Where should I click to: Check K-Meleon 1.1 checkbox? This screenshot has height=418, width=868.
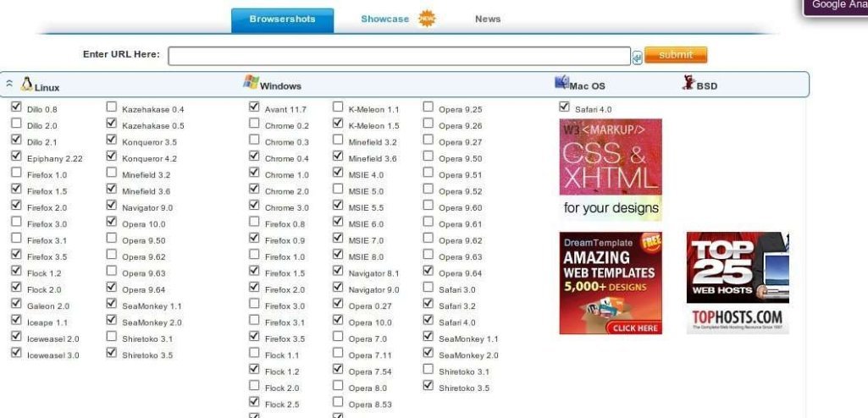point(338,107)
